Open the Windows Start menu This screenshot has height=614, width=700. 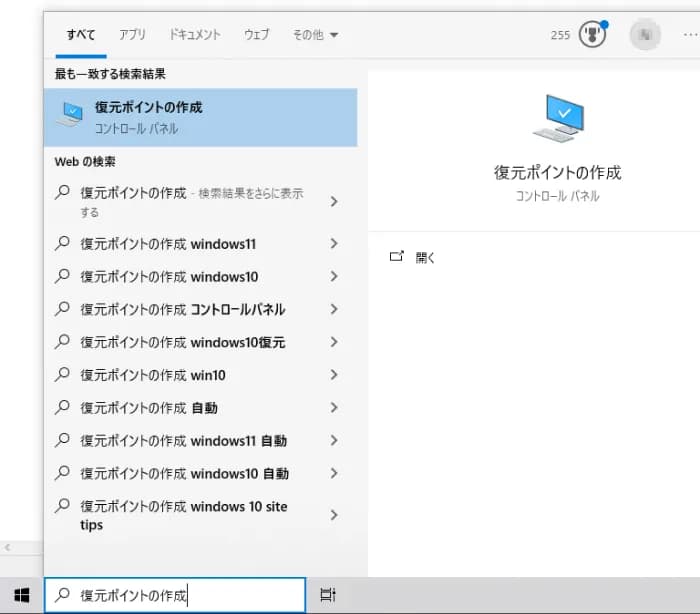point(21,595)
